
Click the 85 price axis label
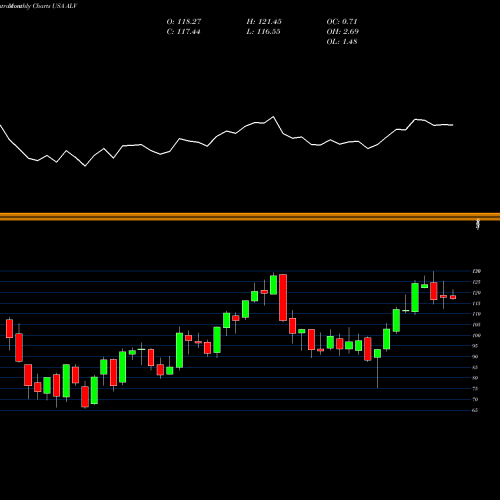[475, 367]
